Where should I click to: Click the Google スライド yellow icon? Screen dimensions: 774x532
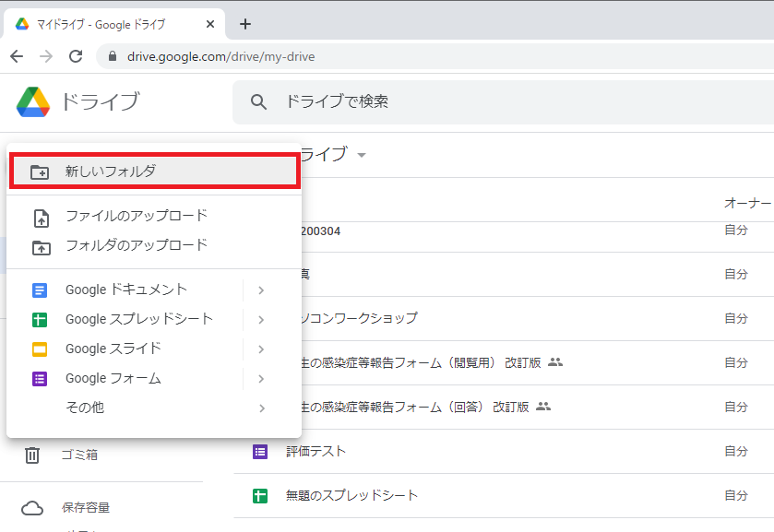point(40,349)
